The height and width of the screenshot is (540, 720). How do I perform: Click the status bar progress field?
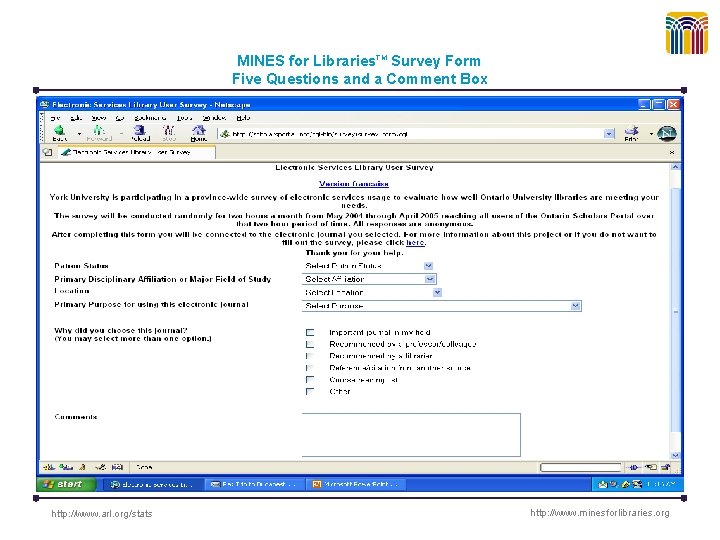[580, 467]
